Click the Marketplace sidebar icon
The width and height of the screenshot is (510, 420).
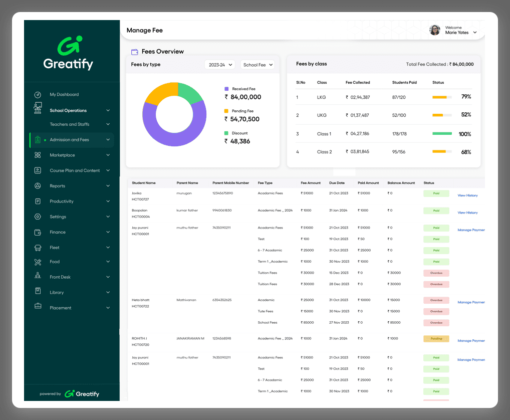(x=38, y=155)
